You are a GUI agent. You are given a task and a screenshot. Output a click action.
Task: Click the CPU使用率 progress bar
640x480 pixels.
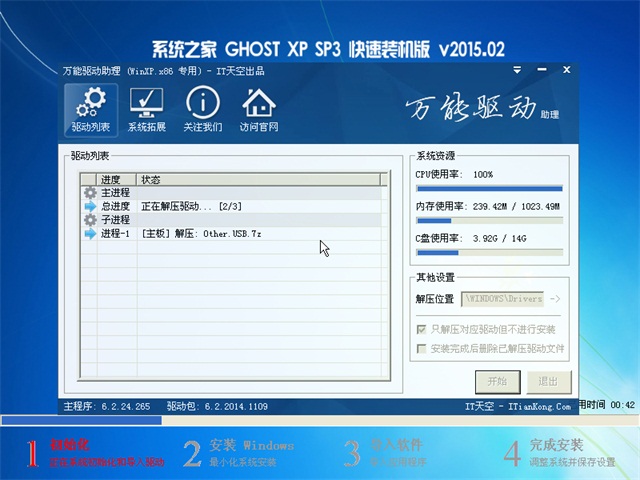pos(489,188)
